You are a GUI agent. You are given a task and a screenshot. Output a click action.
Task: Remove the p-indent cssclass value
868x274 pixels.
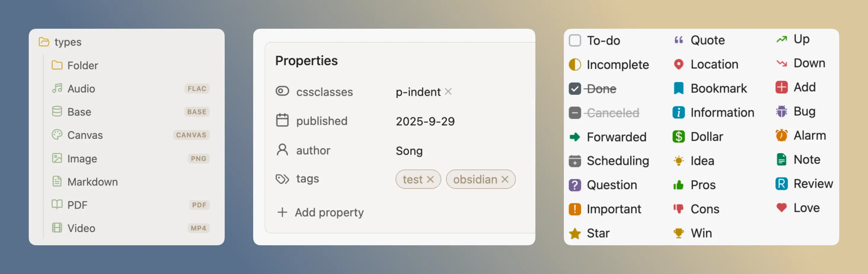pos(448,92)
